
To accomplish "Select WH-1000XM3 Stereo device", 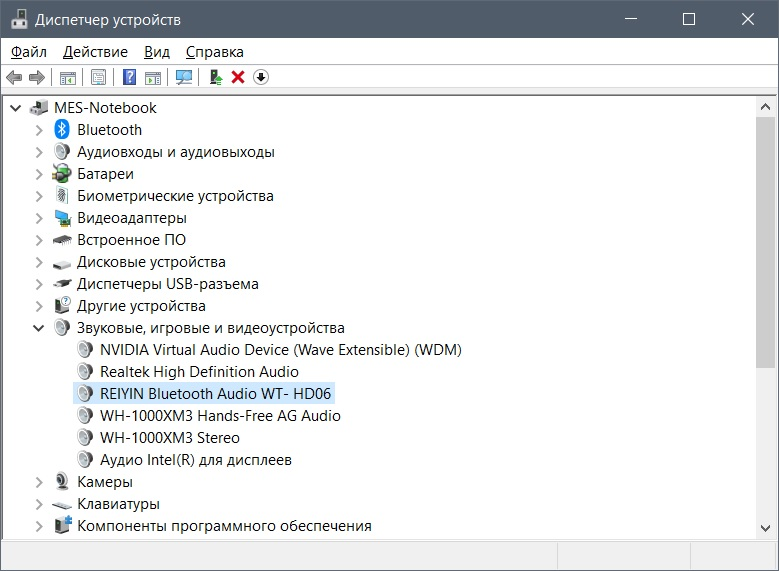I will pyautogui.click(x=169, y=438).
